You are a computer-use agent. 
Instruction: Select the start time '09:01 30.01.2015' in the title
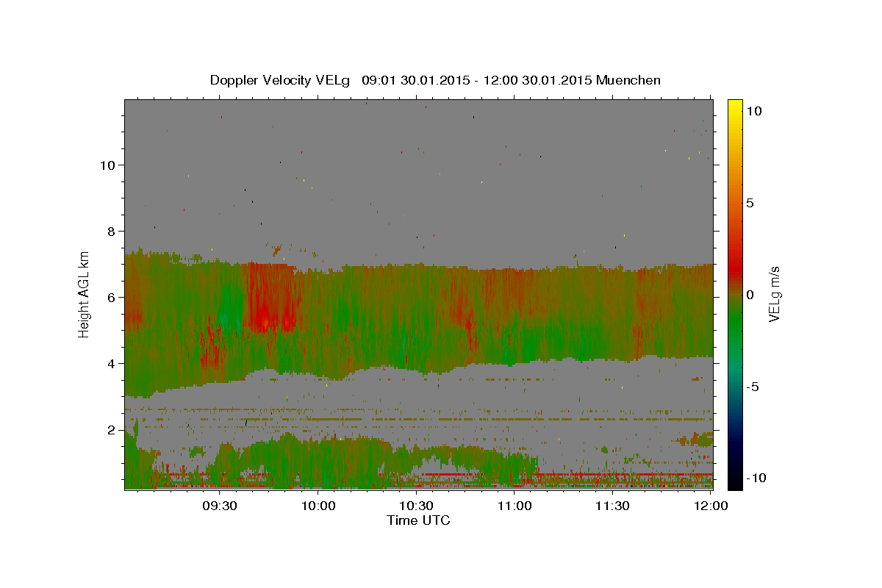[x=415, y=80]
